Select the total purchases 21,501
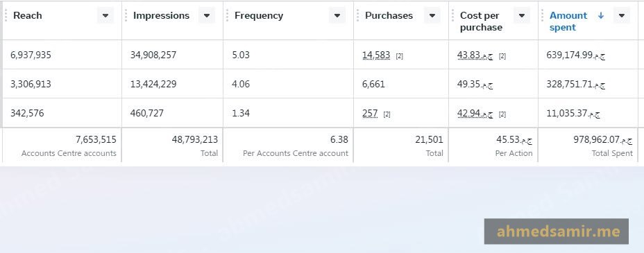 point(429,140)
